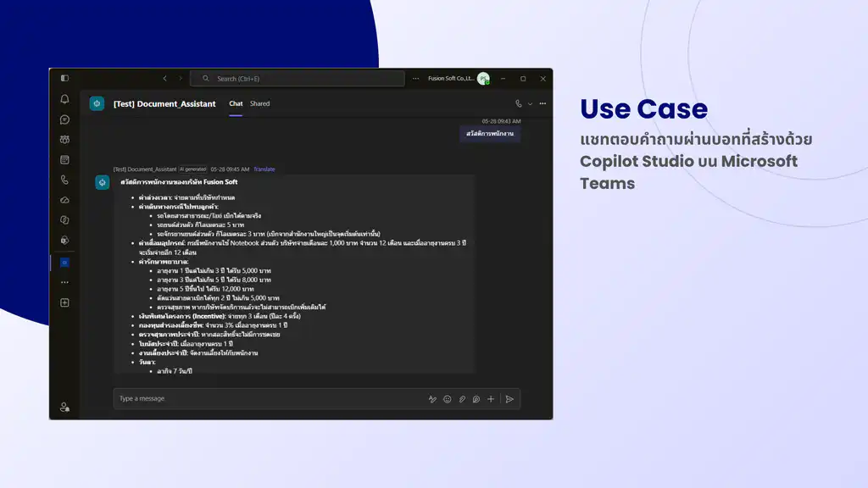868x488 pixels.
Task: Go forward with the title bar arrow
Action: pyautogui.click(x=180, y=79)
